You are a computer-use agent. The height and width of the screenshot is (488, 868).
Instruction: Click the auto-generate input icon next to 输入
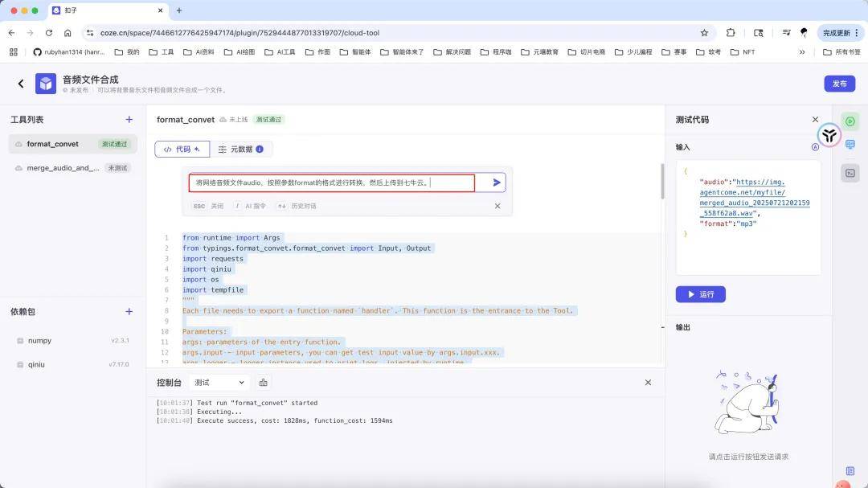815,147
